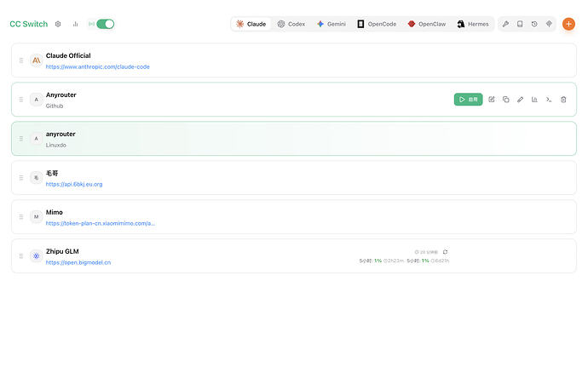
Task: Grab the drag handle of Anyrouter Github
Action: [x=21, y=100]
